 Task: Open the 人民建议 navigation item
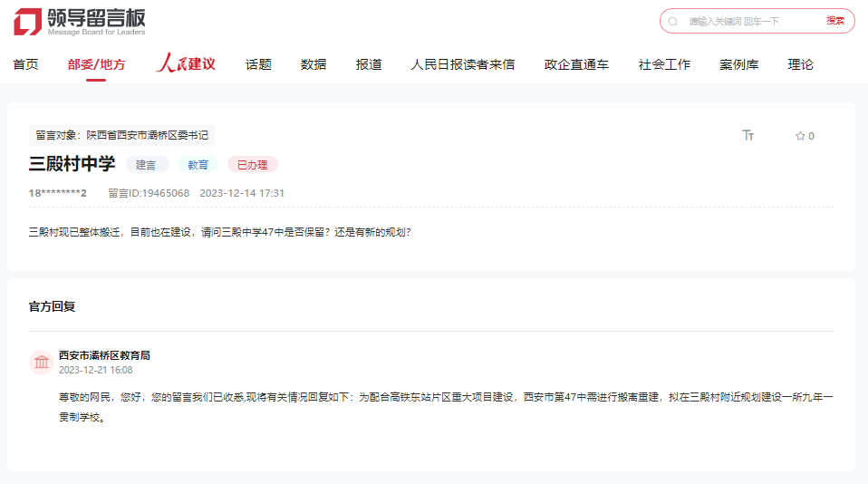tap(186, 63)
